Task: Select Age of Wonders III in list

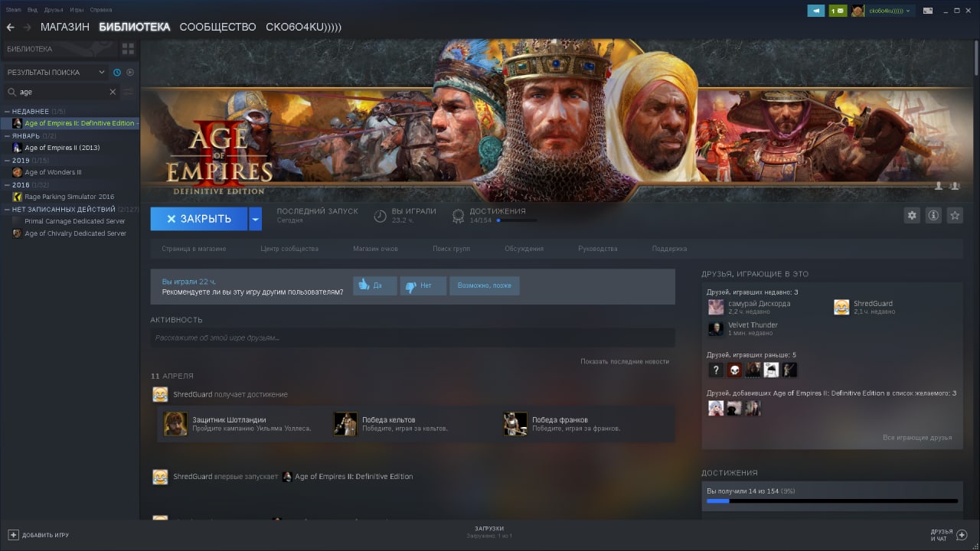Action: (70, 172)
